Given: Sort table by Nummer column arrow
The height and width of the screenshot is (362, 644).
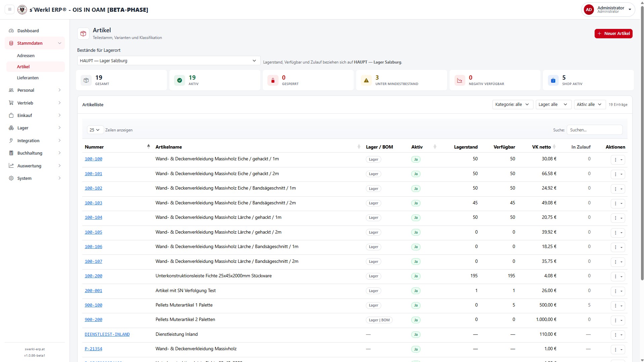Looking at the screenshot, I should pyautogui.click(x=148, y=146).
